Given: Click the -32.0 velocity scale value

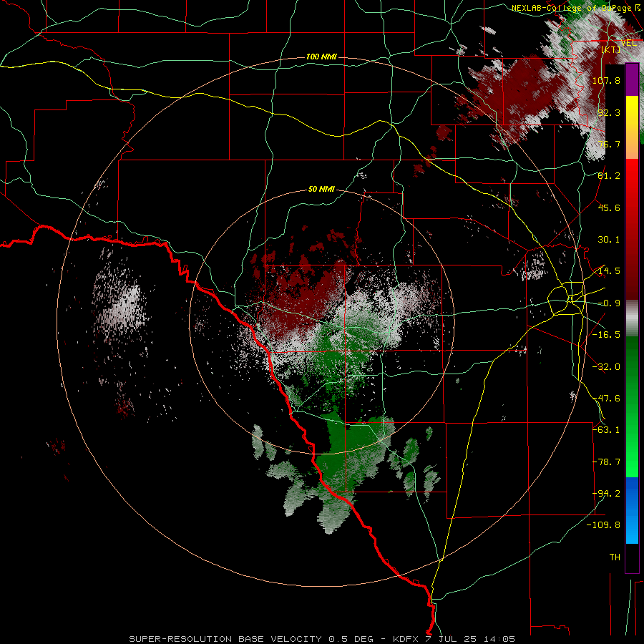Looking at the screenshot, I should click(x=606, y=367).
